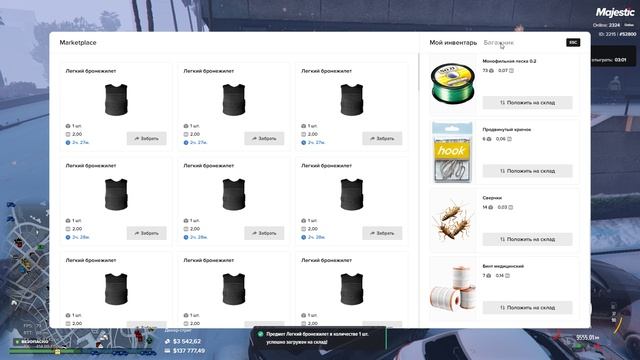The width and height of the screenshot is (640, 360).
Task: Click the bank card icon beside $137 777,49
Action: 167,351
